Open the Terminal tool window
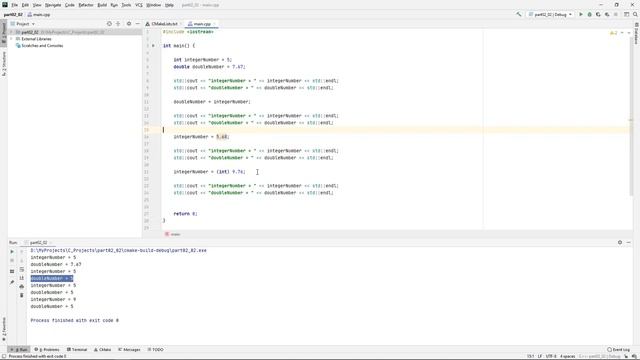 tap(77, 350)
